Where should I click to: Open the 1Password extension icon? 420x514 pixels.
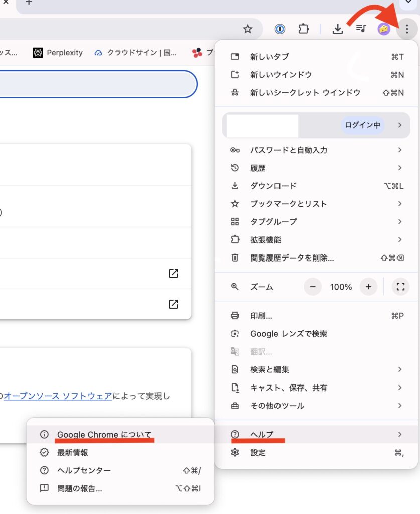coord(280,29)
